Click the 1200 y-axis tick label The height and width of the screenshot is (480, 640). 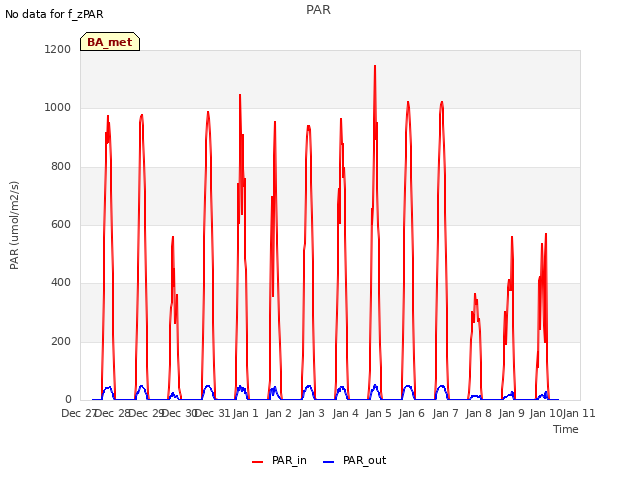(58, 49)
